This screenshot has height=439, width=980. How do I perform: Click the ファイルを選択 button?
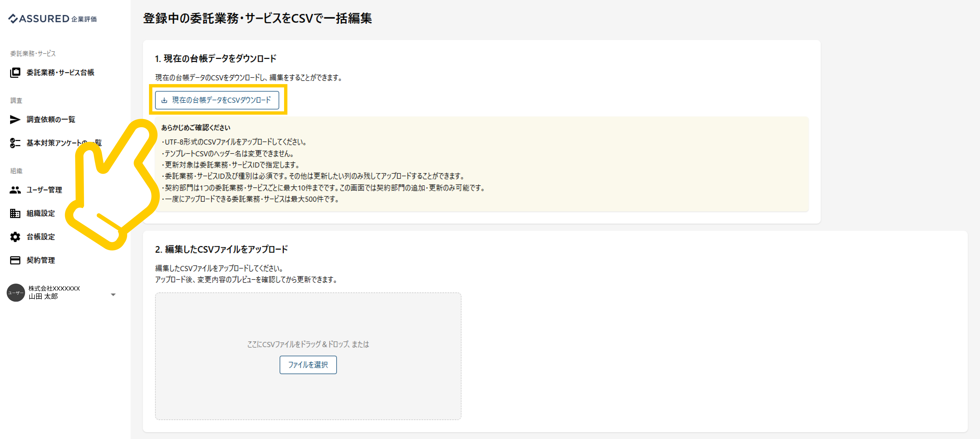[x=308, y=365]
